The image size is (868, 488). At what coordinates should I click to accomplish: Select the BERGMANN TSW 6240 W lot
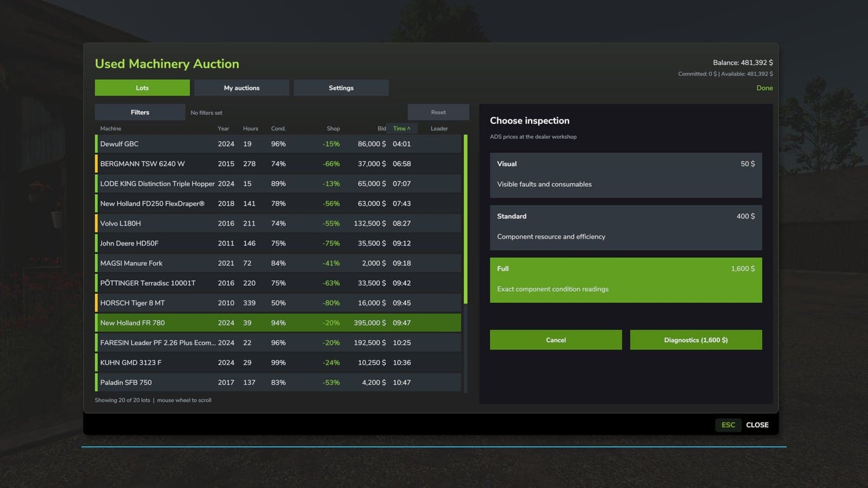point(278,164)
